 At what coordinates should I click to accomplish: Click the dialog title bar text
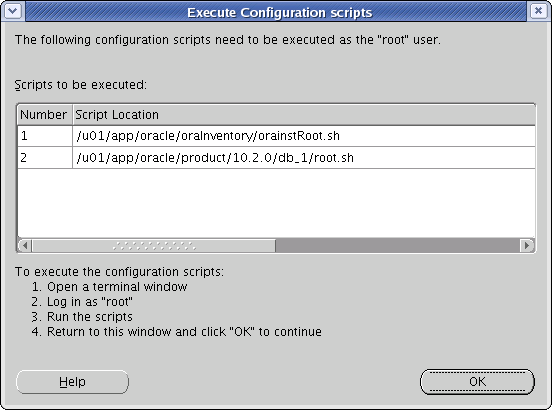click(279, 12)
